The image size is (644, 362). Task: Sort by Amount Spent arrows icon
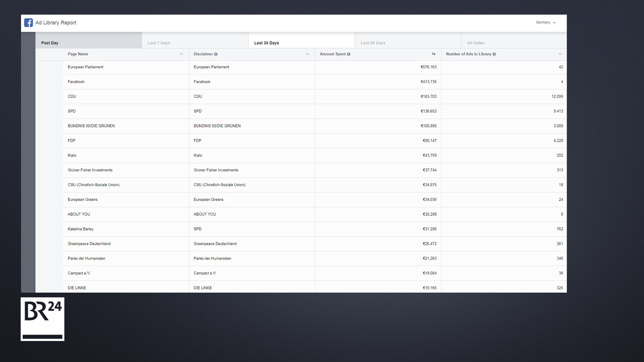434,54
